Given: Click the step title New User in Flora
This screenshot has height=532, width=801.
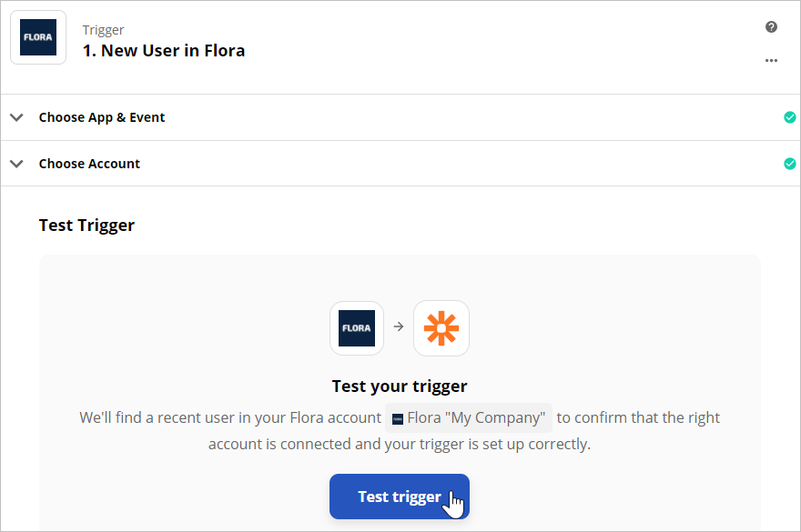Looking at the screenshot, I should click(x=164, y=51).
